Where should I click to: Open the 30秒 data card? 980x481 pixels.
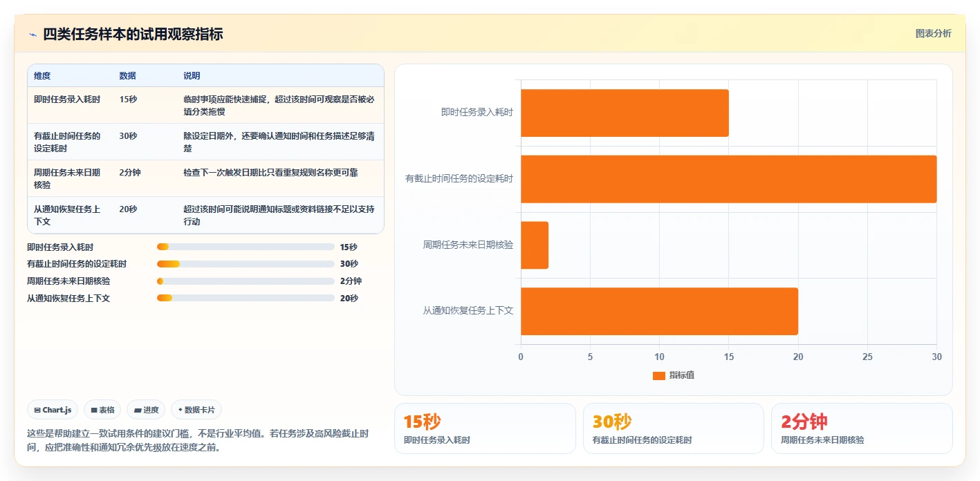pos(674,428)
